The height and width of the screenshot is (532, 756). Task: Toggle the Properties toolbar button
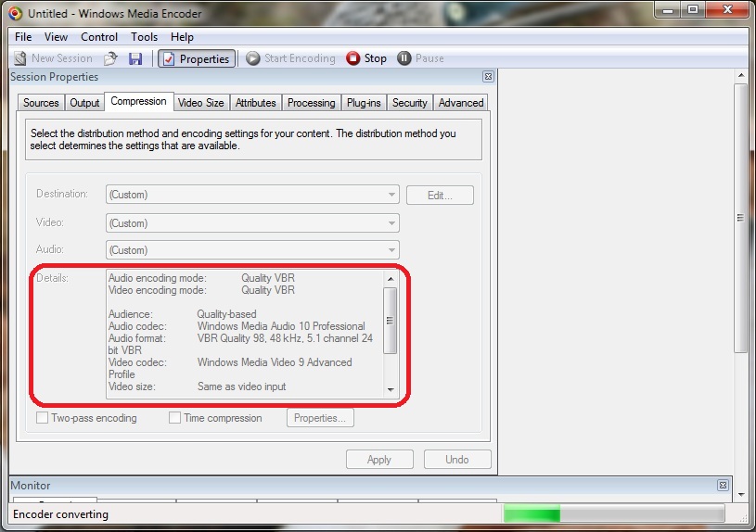click(197, 58)
